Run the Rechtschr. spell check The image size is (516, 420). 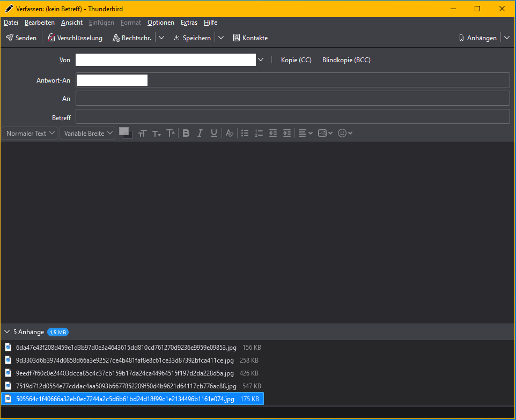pyautogui.click(x=132, y=38)
